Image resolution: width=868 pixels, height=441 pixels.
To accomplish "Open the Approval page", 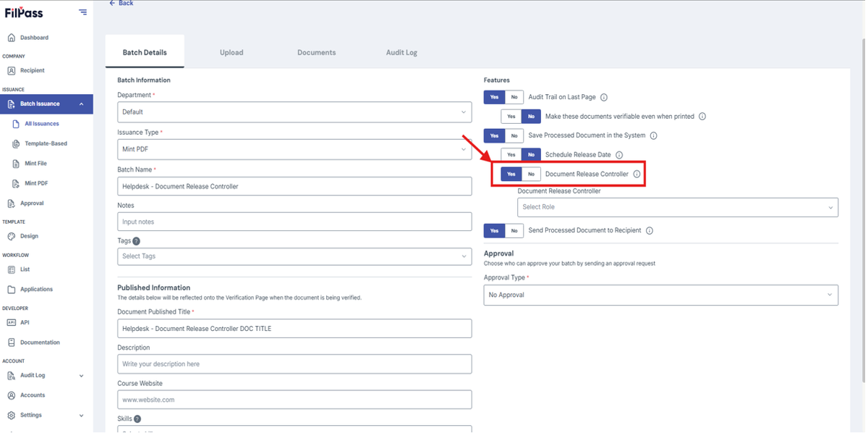I will (26, 203).
